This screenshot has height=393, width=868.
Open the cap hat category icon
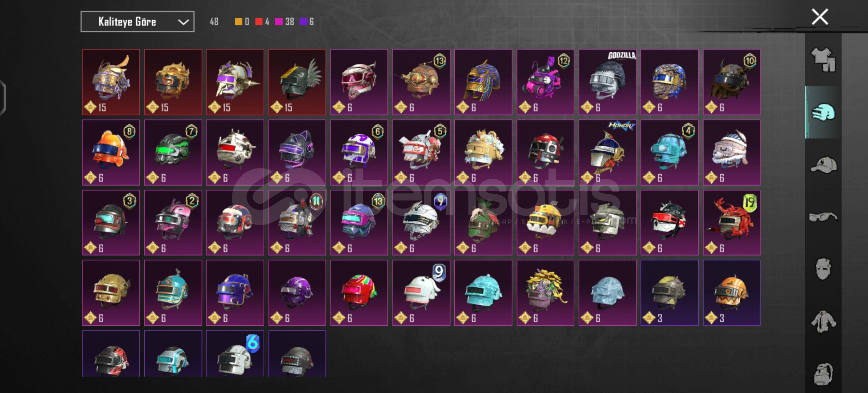click(823, 165)
